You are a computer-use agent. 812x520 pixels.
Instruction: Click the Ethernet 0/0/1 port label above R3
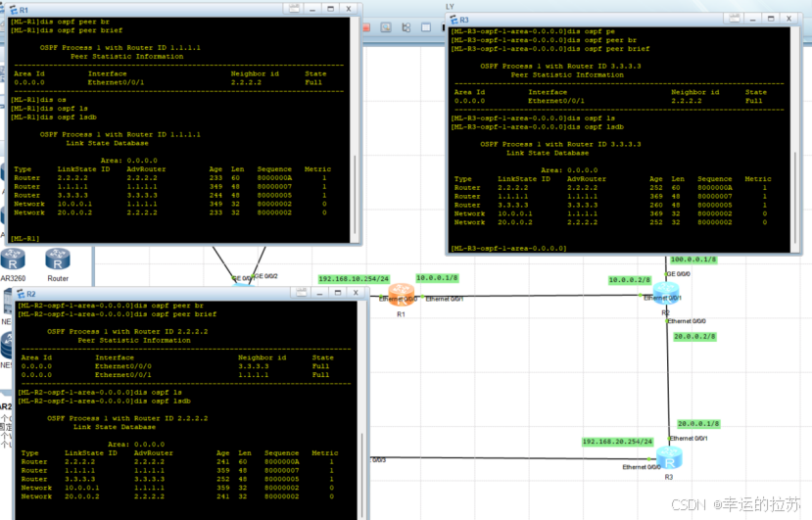click(x=689, y=438)
